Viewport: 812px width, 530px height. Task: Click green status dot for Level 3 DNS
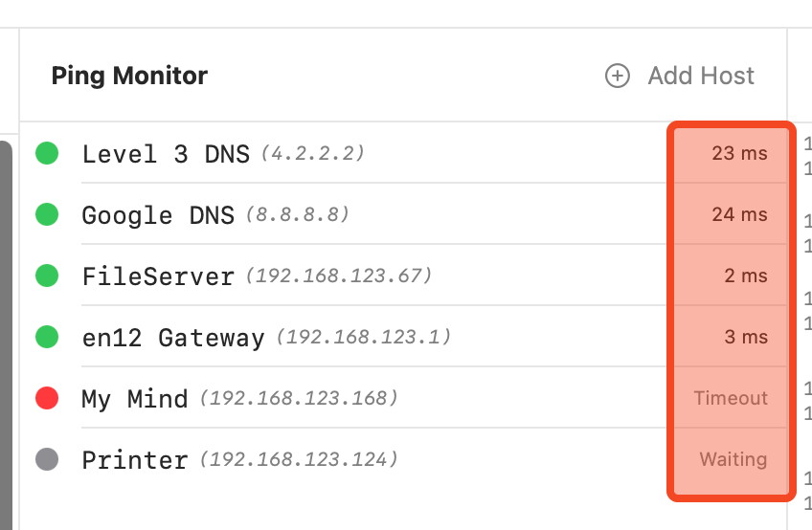click(x=47, y=152)
